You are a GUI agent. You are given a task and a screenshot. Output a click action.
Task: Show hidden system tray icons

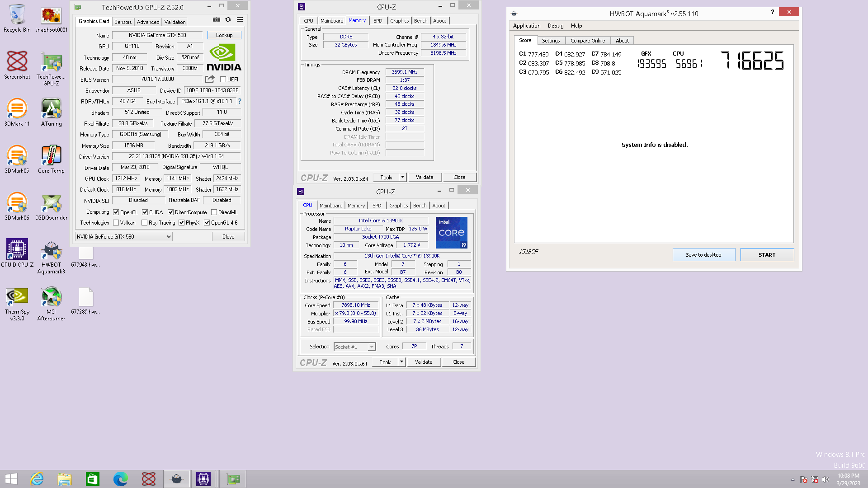point(793,479)
